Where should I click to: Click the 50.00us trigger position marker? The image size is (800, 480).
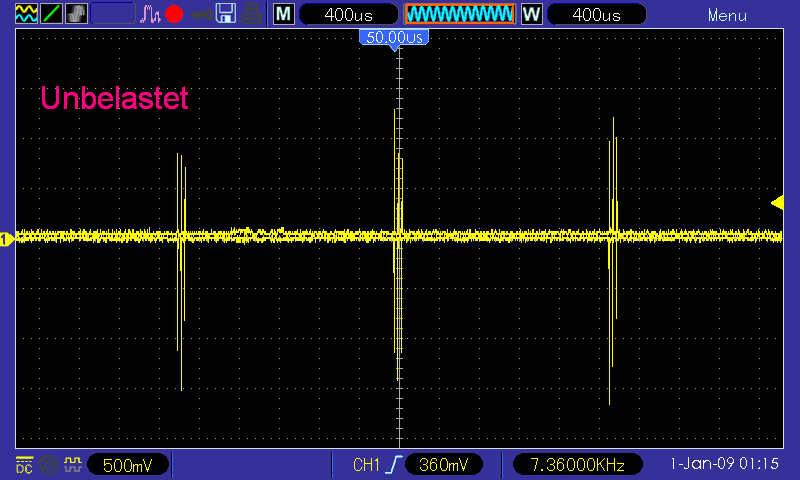[394, 38]
